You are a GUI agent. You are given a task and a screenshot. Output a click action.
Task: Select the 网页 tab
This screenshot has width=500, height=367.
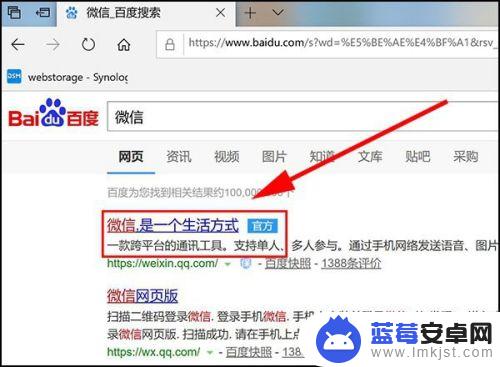click(131, 156)
